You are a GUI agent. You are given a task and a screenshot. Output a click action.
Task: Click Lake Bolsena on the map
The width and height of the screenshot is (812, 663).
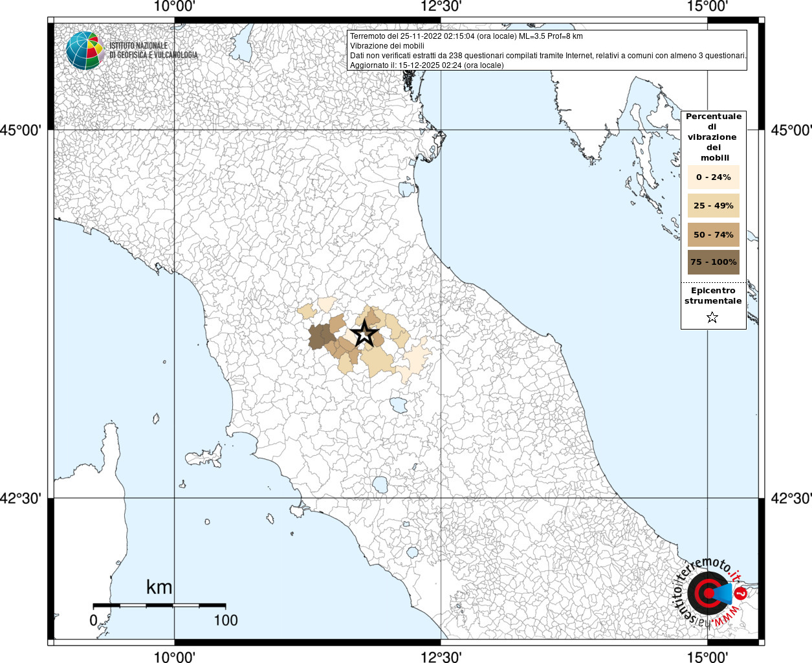coord(380,484)
